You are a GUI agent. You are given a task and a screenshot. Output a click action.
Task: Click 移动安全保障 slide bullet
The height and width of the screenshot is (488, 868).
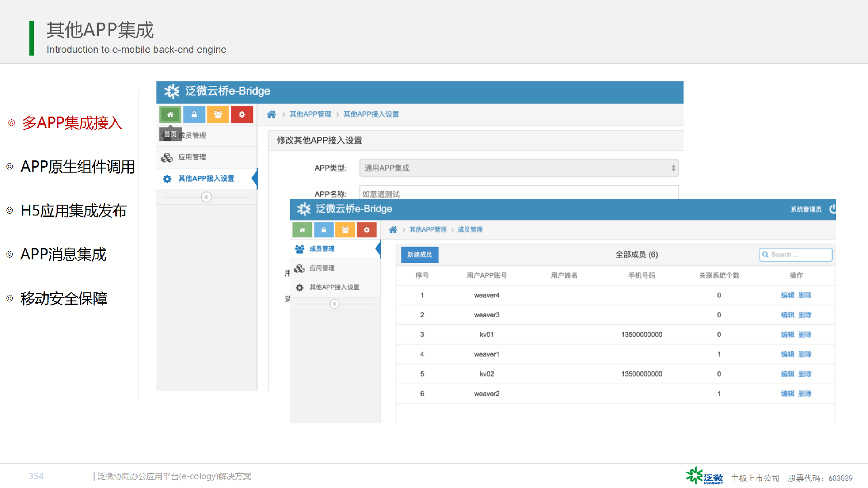pyautogui.click(x=64, y=299)
